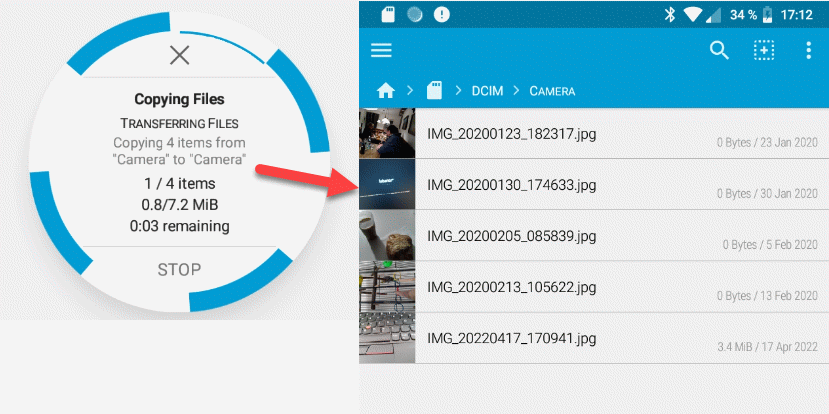This screenshot has width=829, height=414.
Task: Click the '1 / 4 items' progress text
Action: pos(179,184)
